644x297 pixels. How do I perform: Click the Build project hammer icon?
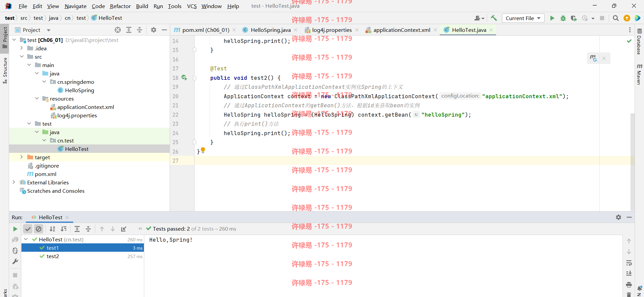tap(494, 18)
